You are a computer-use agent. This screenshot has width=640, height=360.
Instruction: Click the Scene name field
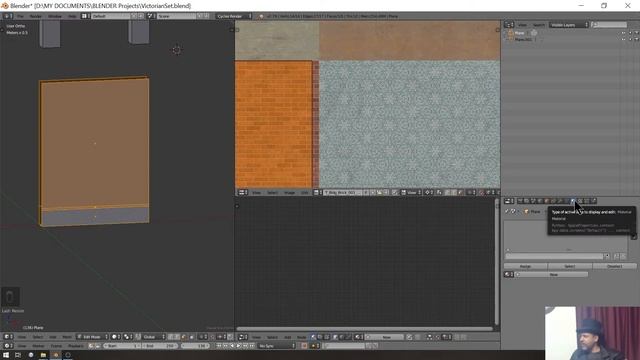(x=176, y=16)
